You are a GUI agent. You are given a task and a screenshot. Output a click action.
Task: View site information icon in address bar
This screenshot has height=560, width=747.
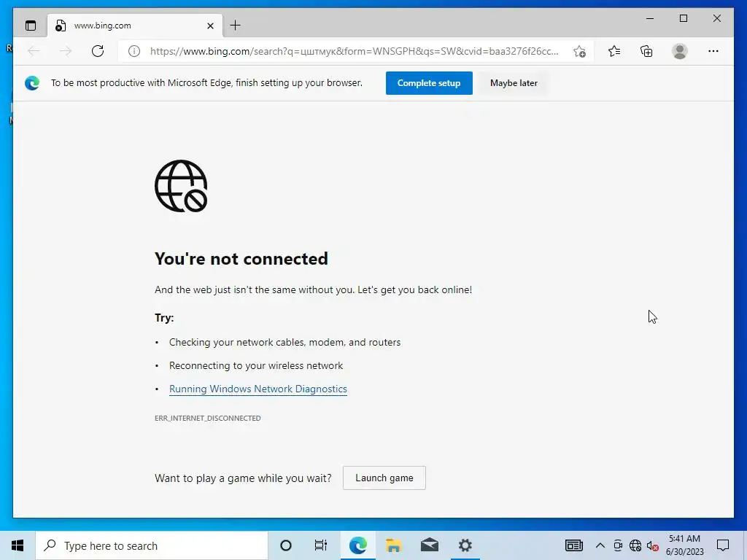134,51
